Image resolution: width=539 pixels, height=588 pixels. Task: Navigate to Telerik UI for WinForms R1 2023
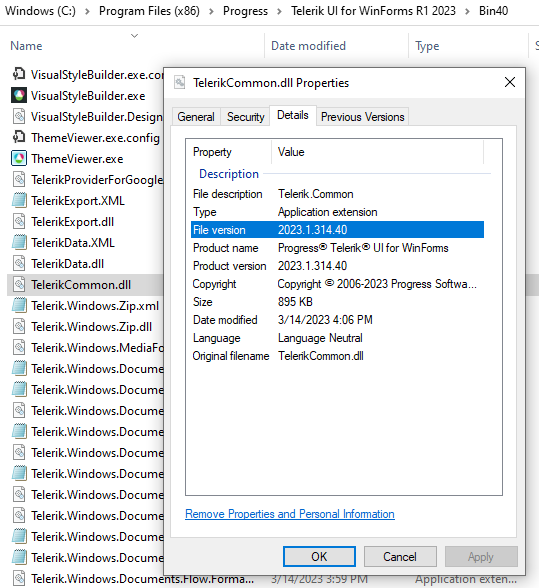coord(373,11)
